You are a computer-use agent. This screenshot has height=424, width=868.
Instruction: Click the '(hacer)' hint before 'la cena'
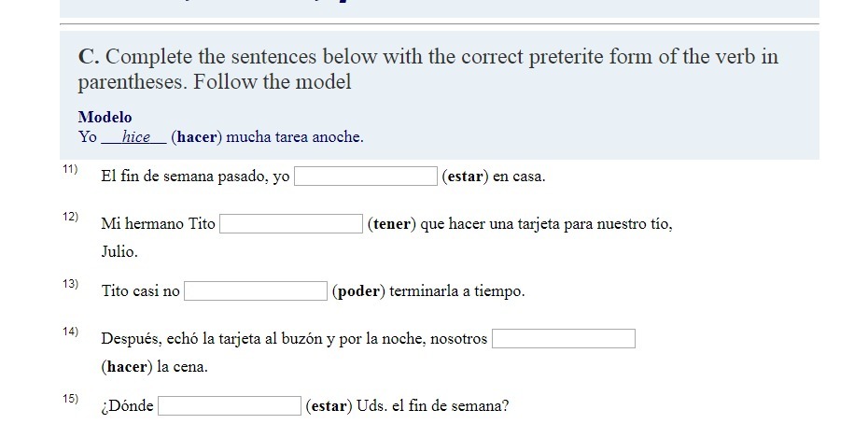126,367
